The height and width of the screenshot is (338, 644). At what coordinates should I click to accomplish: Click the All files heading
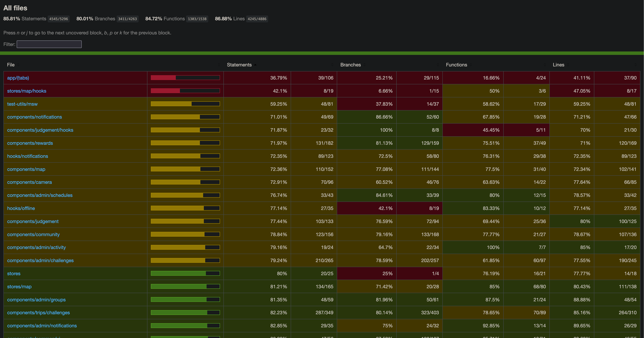pos(15,8)
